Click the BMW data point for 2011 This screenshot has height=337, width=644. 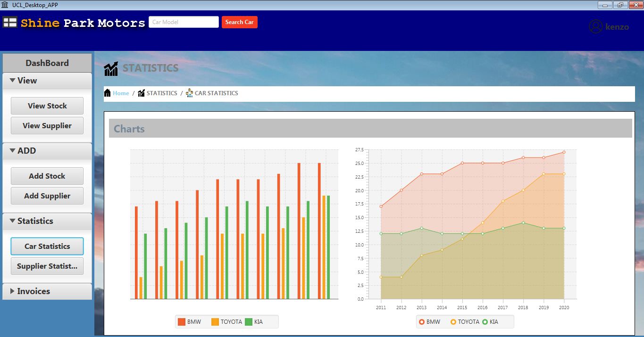click(381, 206)
